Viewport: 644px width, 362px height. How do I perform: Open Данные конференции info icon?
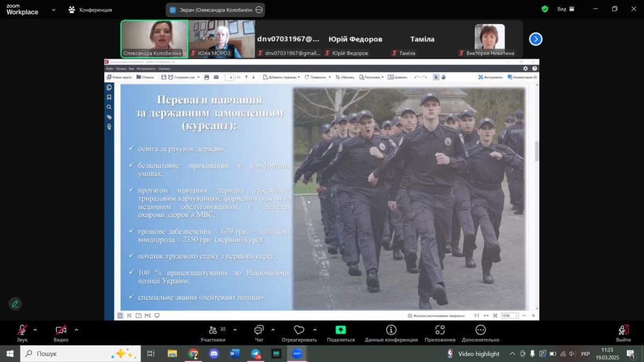coord(391,331)
